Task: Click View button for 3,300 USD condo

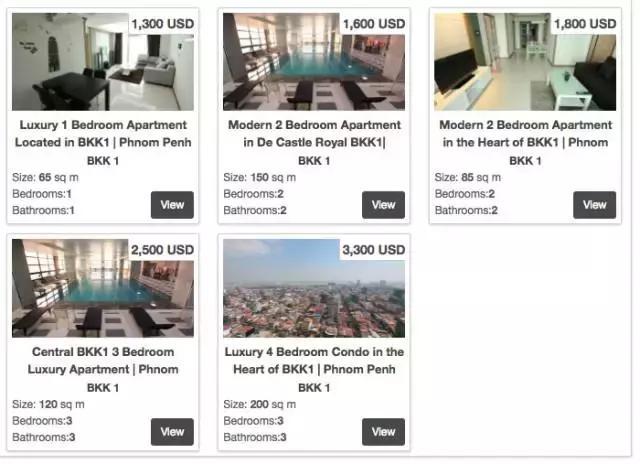Action: (x=383, y=432)
